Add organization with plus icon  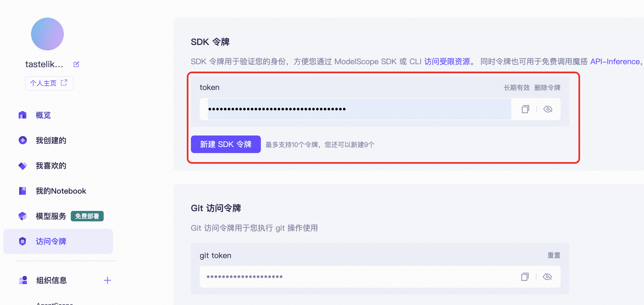pyautogui.click(x=108, y=280)
